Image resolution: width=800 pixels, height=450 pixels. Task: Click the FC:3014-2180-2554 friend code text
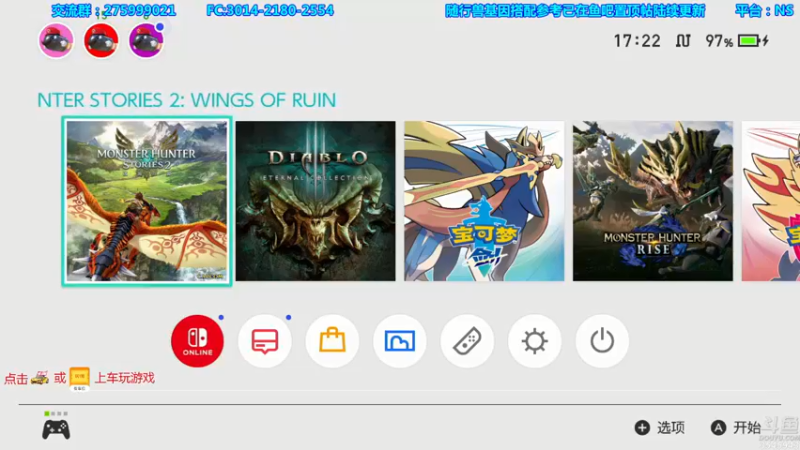click(270, 10)
